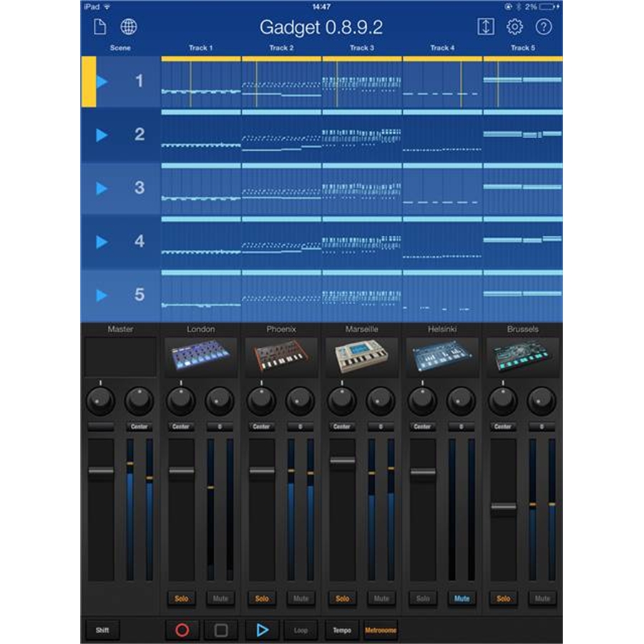This screenshot has width=644, height=644.
Task: Tap the Bluetooth icon in status bar
Action: click(x=518, y=7)
